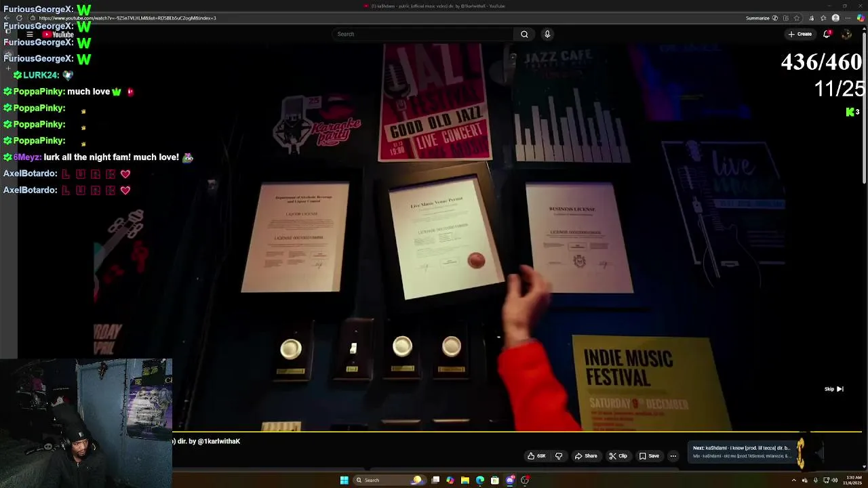Create a Clip from the video
Screen dimensions: 868x488
pos(618,456)
